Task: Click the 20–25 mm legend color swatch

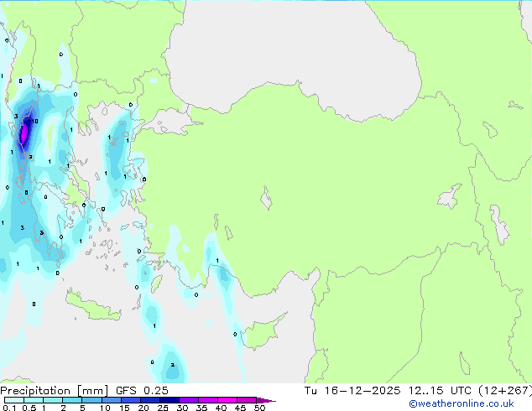Action: (149, 400)
